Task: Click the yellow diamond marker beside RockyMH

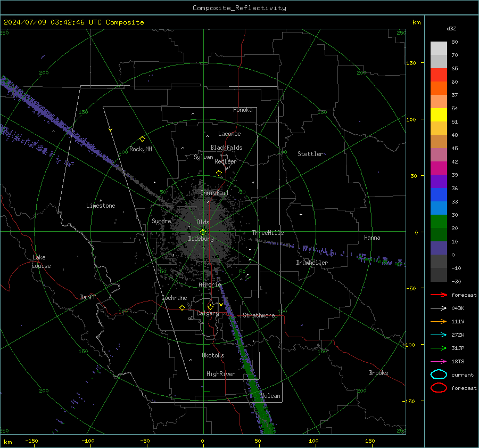Action: pyautogui.click(x=142, y=139)
